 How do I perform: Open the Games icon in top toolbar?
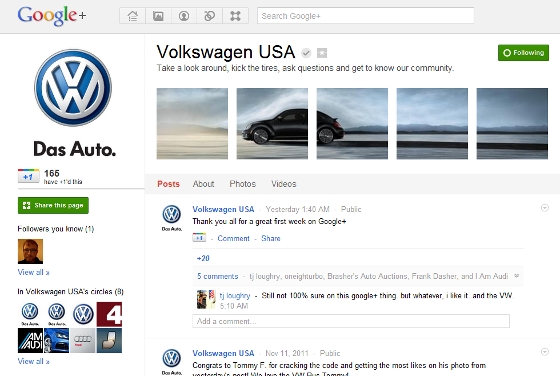235,16
